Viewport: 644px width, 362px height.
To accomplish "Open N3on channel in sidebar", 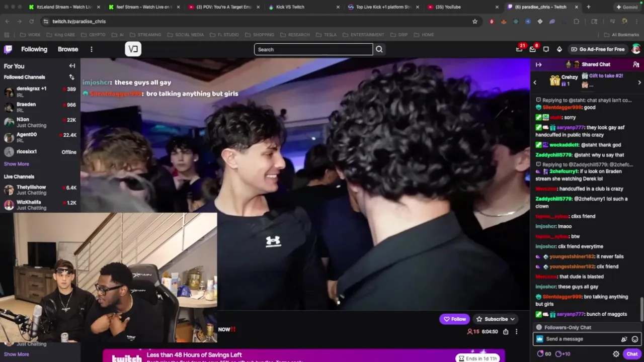I will coord(40,122).
